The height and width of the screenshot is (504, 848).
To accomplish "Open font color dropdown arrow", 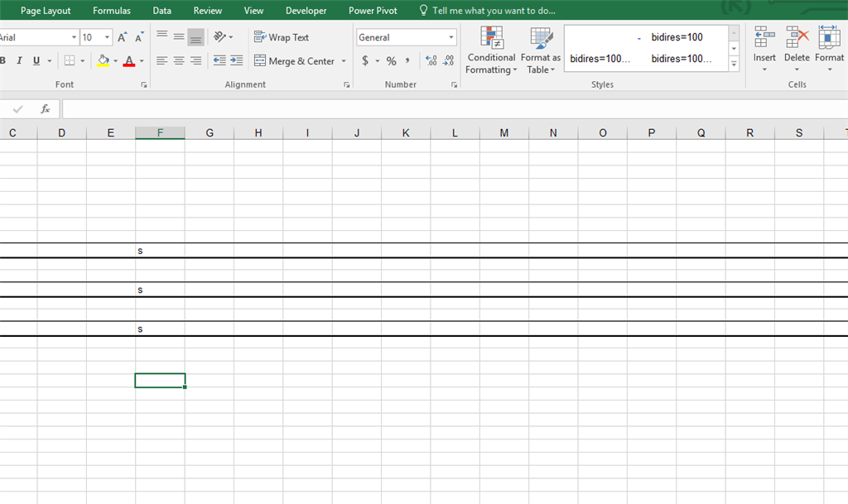I will point(142,61).
